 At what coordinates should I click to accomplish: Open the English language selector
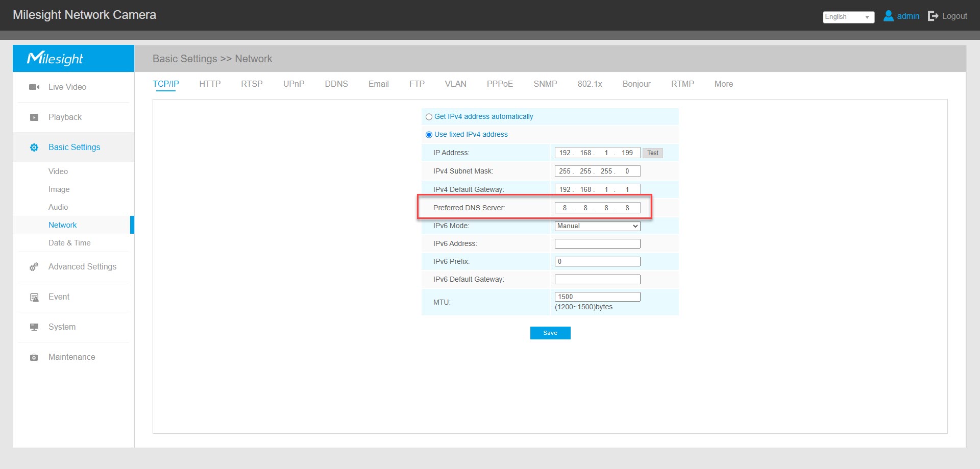pyautogui.click(x=848, y=17)
